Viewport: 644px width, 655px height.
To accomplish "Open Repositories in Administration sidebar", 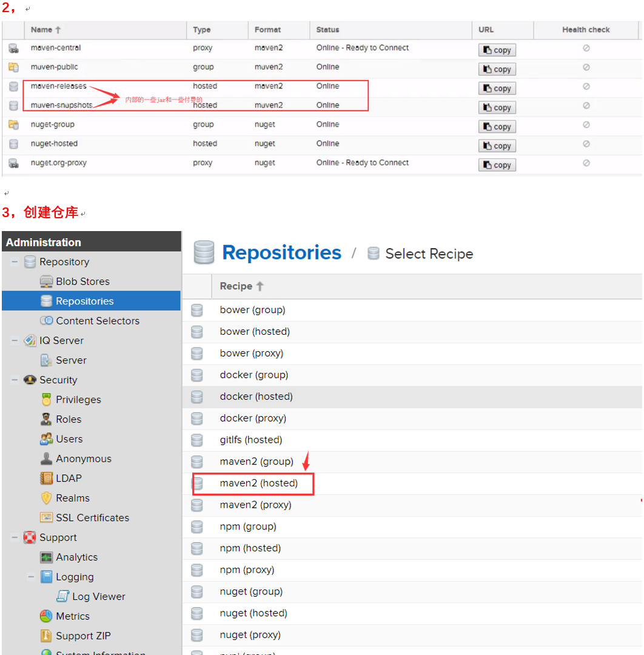I will click(x=91, y=301).
